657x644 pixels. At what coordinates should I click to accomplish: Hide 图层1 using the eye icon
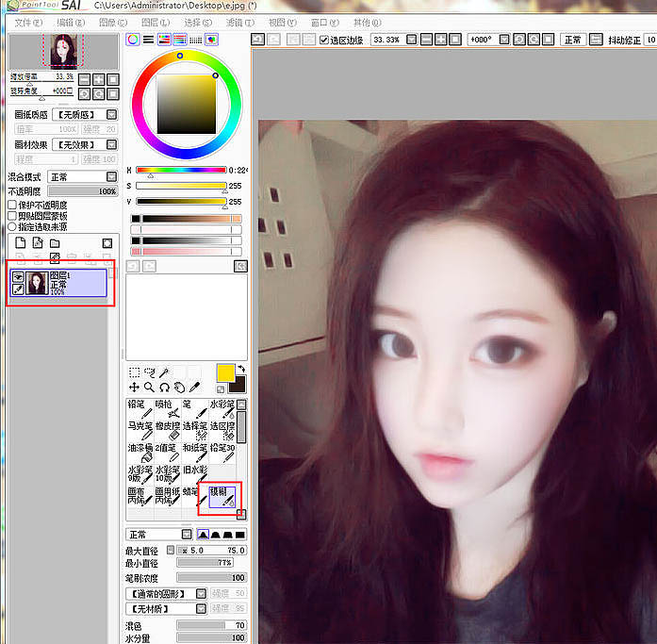point(18,277)
